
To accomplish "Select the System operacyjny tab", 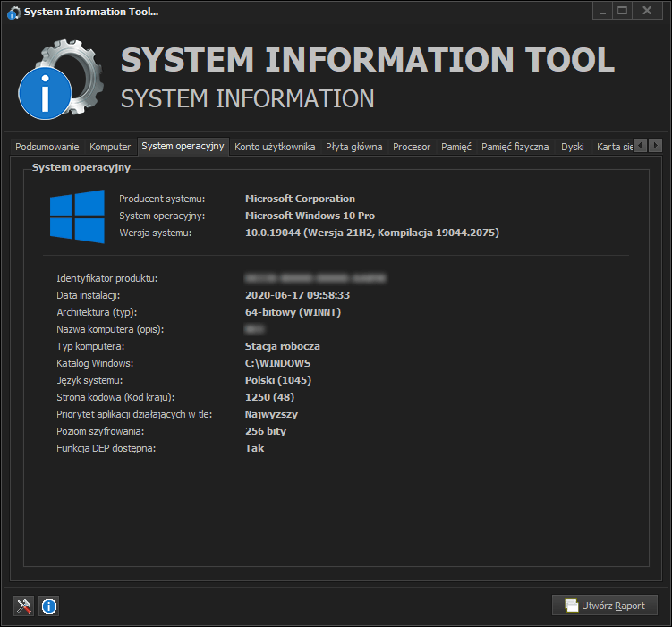I will (183, 146).
